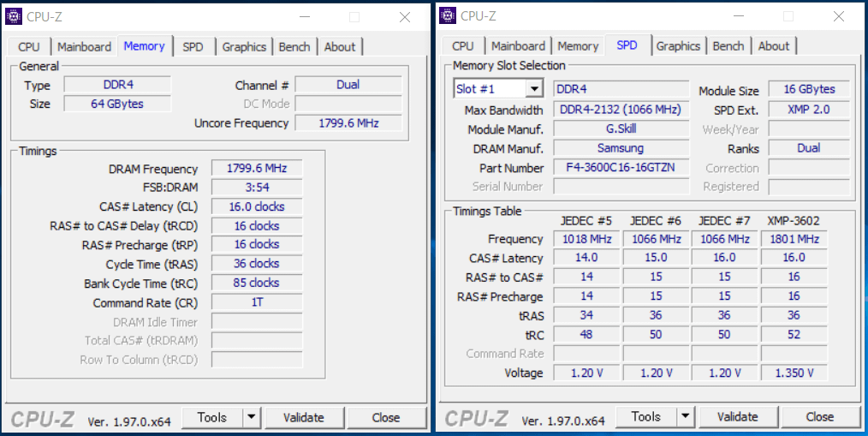The height and width of the screenshot is (436, 868).
Task: Switch to Mainboard tab in the right window
Action: click(x=518, y=46)
